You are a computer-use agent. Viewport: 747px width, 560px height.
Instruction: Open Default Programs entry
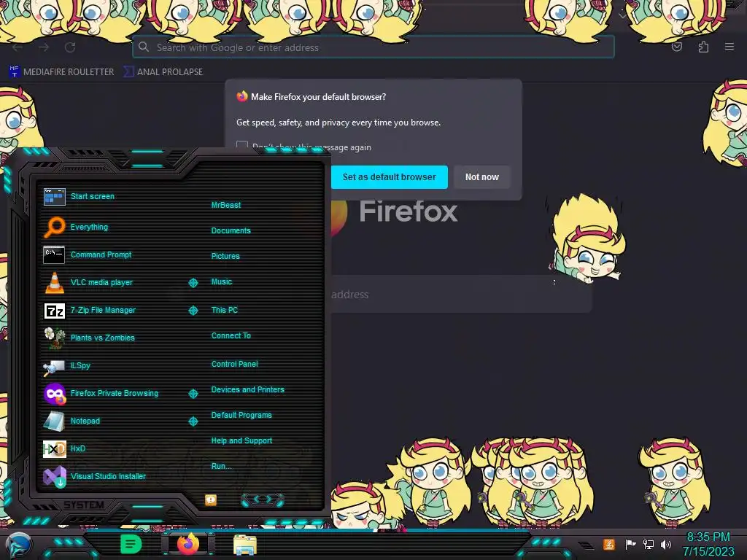point(241,415)
